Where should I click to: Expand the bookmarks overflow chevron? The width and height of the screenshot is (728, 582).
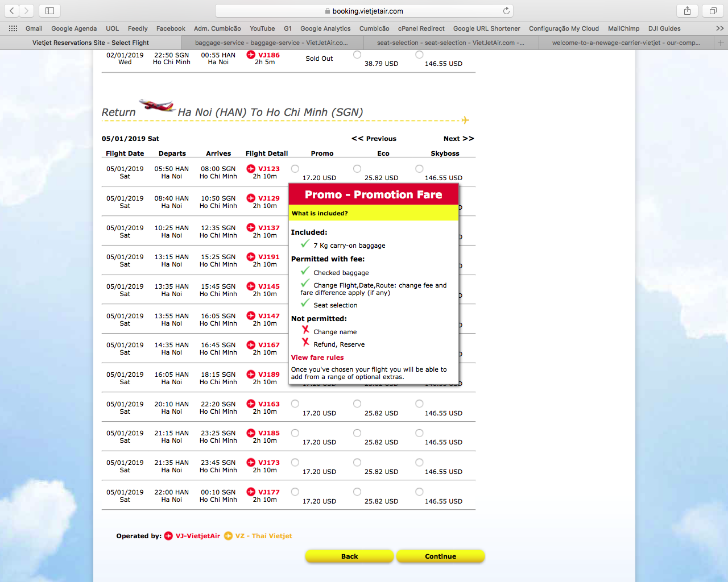pyautogui.click(x=719, y=28)
